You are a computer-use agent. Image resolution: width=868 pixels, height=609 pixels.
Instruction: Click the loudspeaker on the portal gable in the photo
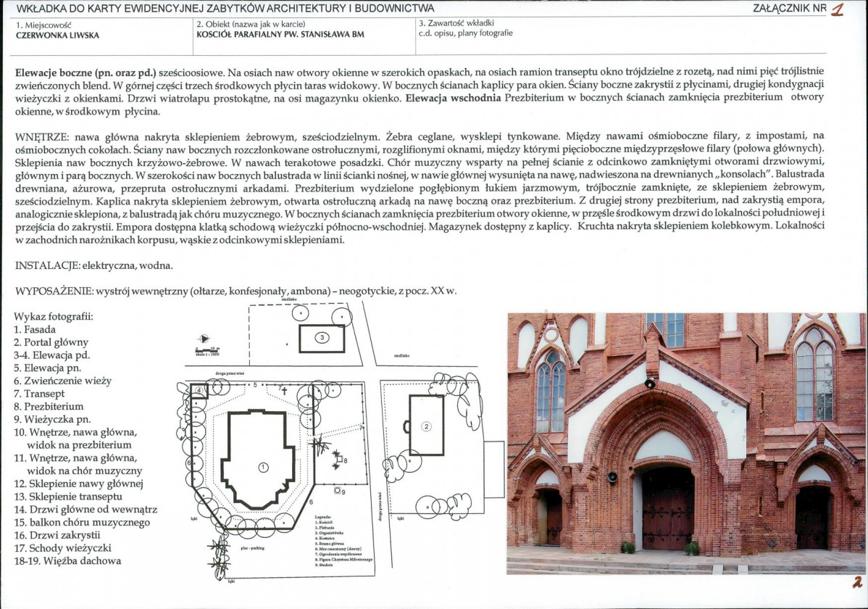(649, 383)
